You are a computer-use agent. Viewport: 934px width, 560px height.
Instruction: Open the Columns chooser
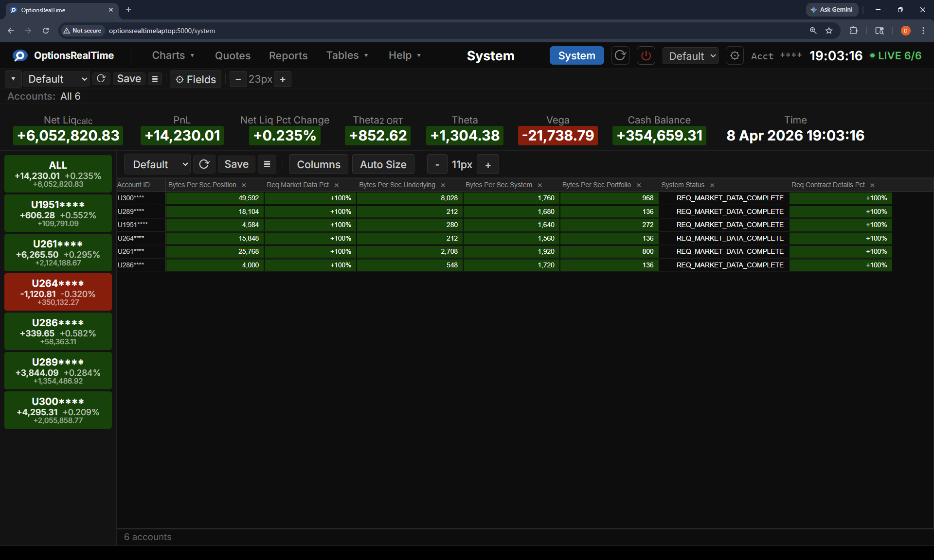[x=319, y=164]
